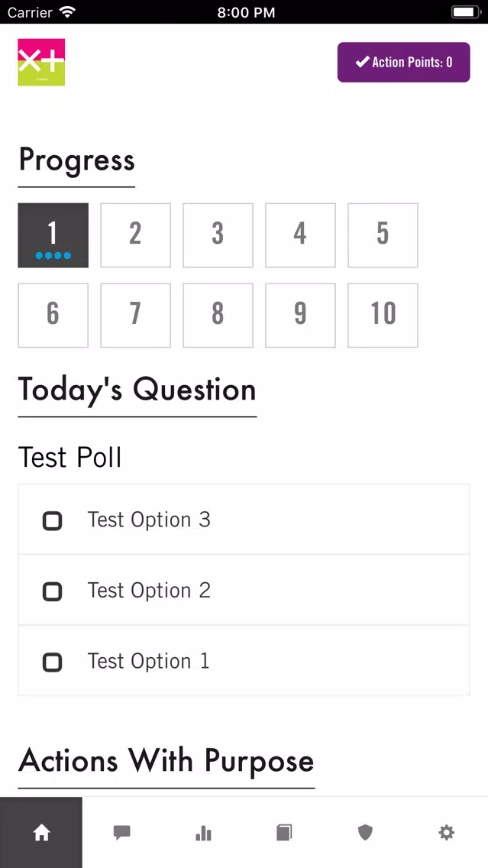
Task: Select progress day 2 tile
Action: (136, 235)
